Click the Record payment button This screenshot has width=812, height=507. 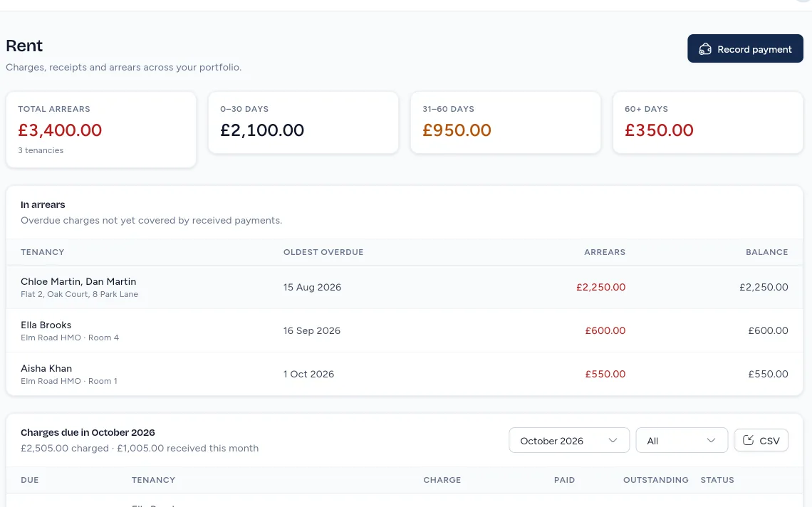(x=745, y=48)
